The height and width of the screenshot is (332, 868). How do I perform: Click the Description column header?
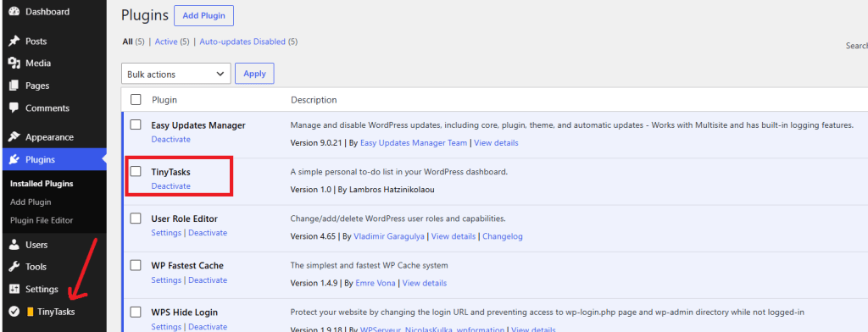[x=314, y=100]
